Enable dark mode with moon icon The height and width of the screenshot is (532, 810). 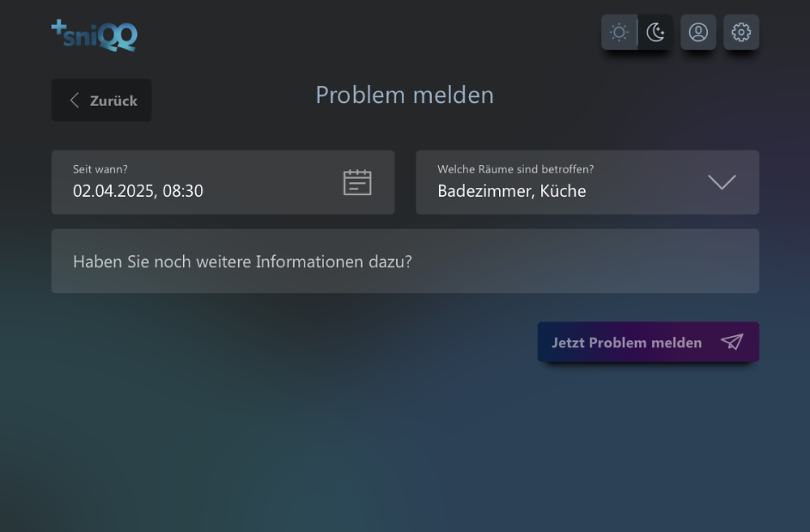(655, 32)
